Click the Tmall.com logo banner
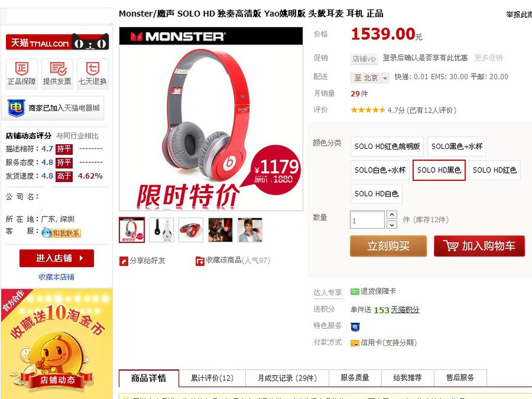This screenshot has width=532, height=399. point(57,42)
